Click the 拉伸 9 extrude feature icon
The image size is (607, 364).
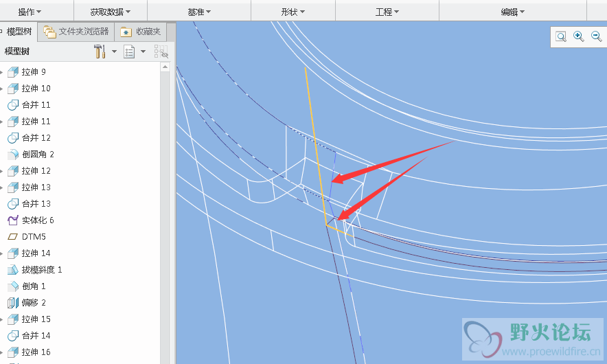tap(13, 72)
